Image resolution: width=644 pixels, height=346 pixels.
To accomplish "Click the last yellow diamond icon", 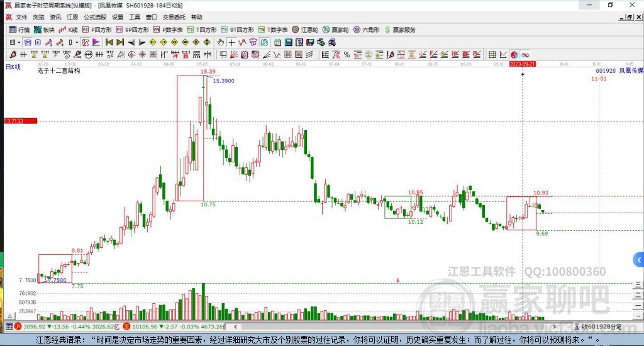I will tap(206, 42).
